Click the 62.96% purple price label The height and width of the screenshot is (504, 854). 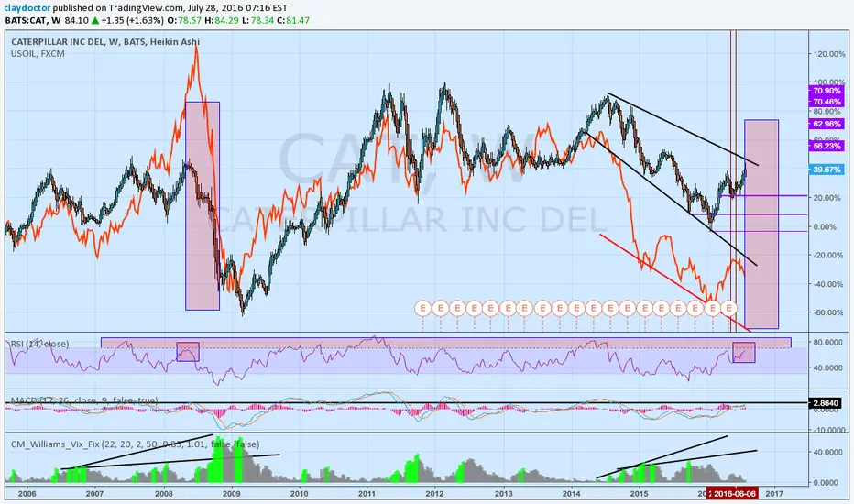tap(827, 124)
